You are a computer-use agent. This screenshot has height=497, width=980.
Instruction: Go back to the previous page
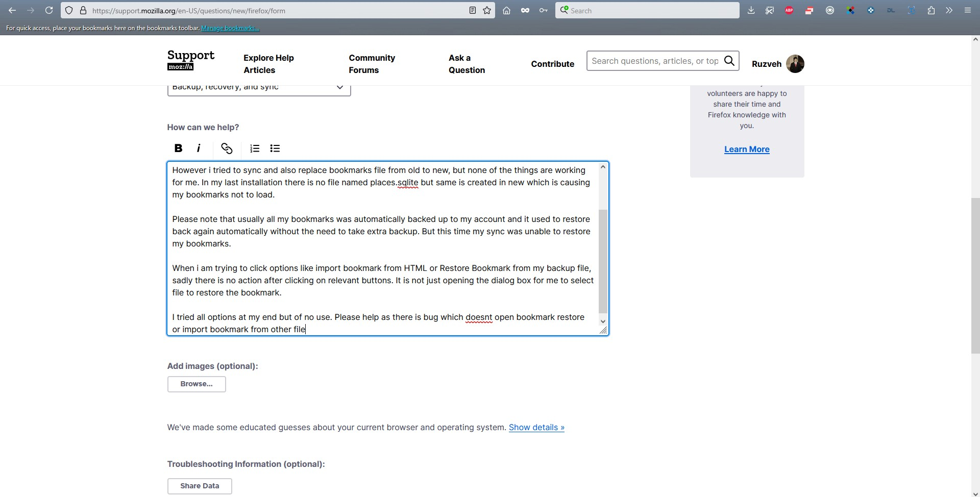12,10
